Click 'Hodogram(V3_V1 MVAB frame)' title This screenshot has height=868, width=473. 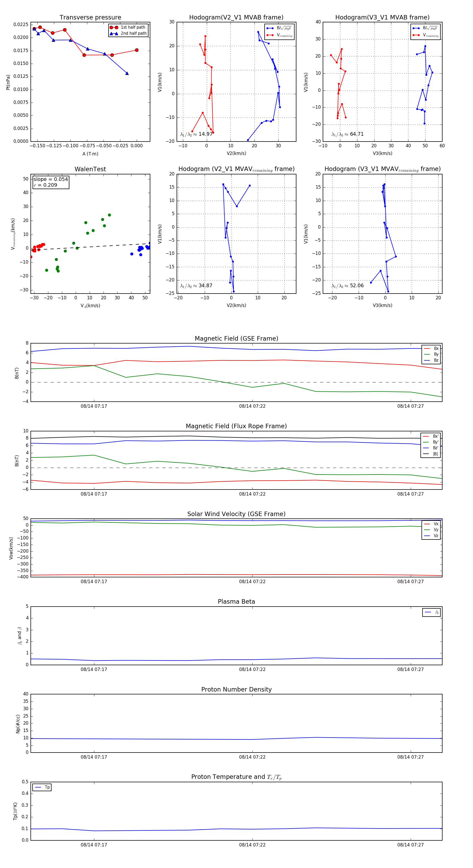pos(382,18)
